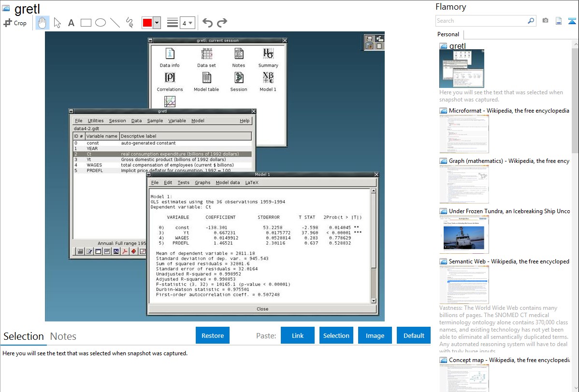
Task: Redo the last annotation
Action: 222,23
